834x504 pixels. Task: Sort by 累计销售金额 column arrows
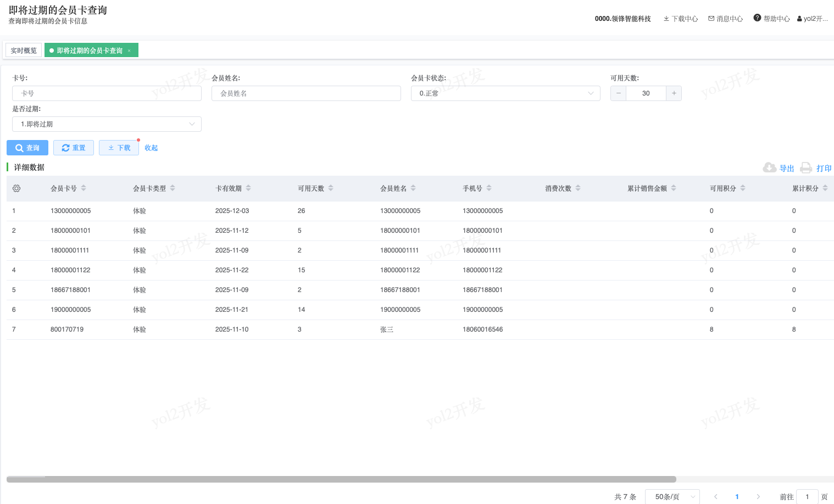coord(674,188)
